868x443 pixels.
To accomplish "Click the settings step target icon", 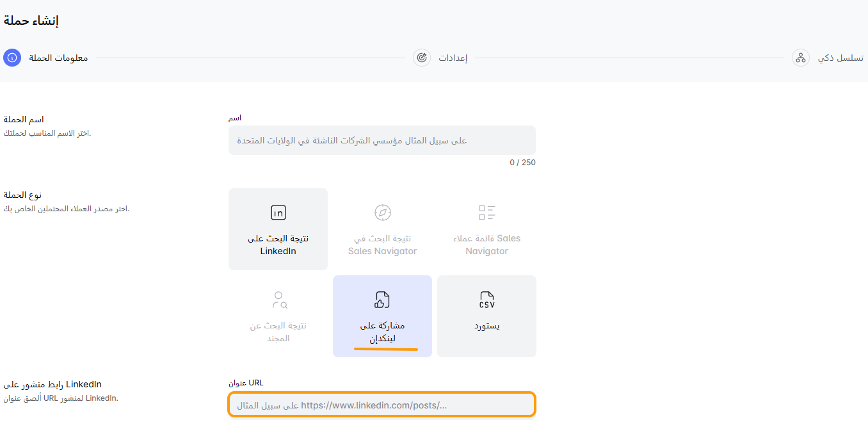I will coord(422,58).
